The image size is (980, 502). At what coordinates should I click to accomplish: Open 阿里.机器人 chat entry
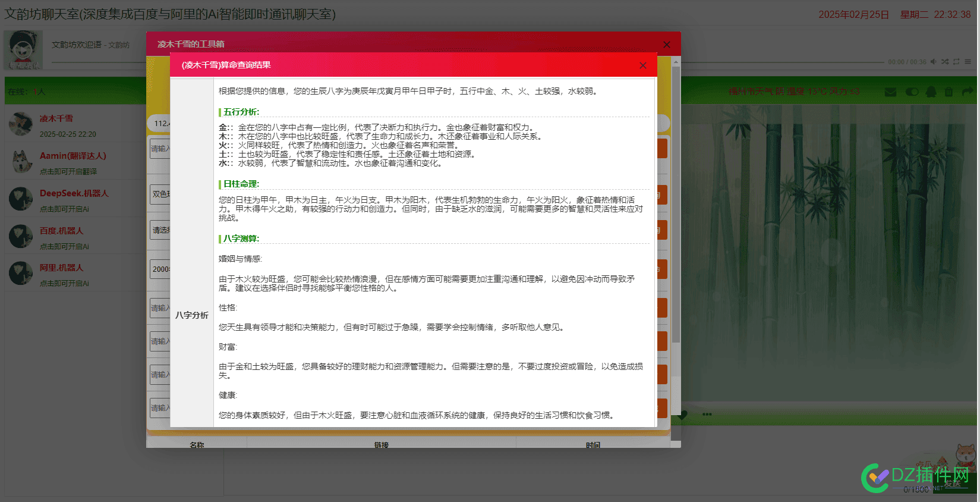point(61,268)
